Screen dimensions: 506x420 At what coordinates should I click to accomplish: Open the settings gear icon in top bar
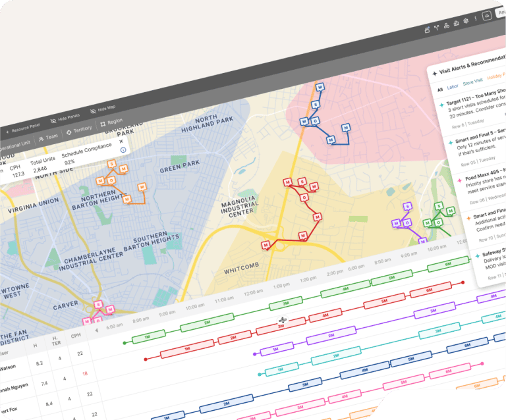(466, 21)
